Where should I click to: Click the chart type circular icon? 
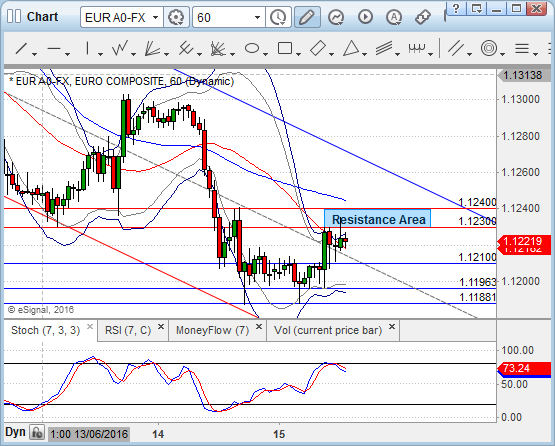(x=336, y=17)
